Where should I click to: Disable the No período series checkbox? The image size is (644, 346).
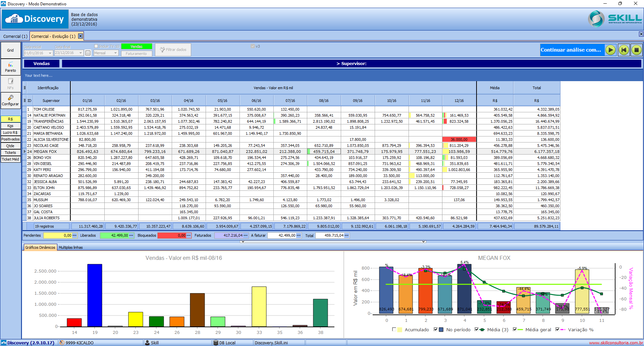[436, 330]
